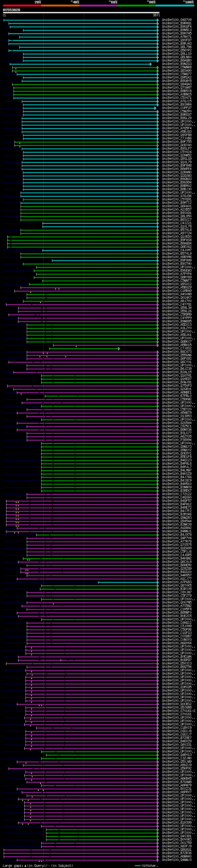The image size is (197, 868).
Task: Open hit UniRef100_O13853
Action: click(177, 416)
